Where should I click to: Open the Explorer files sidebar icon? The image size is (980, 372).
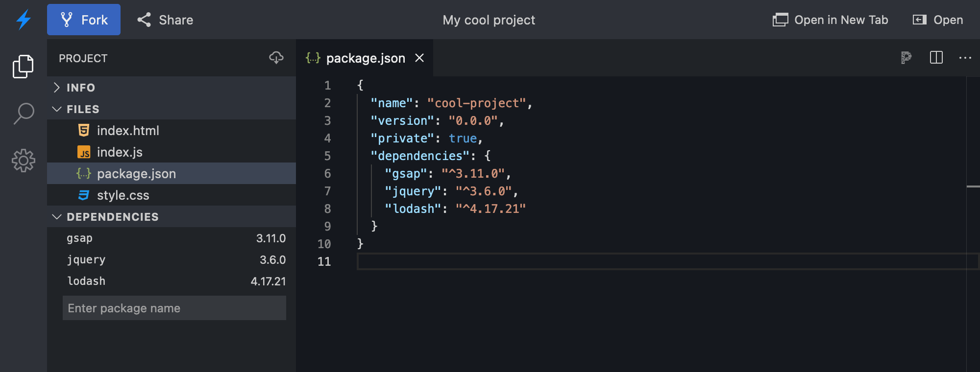point(23,66)
